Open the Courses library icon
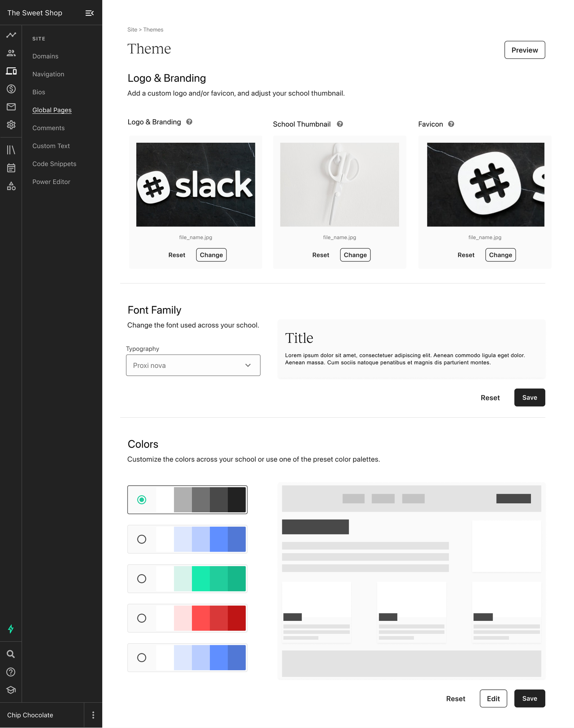The height and width of the screenshot is (728, 574). (x=11, y=150)
